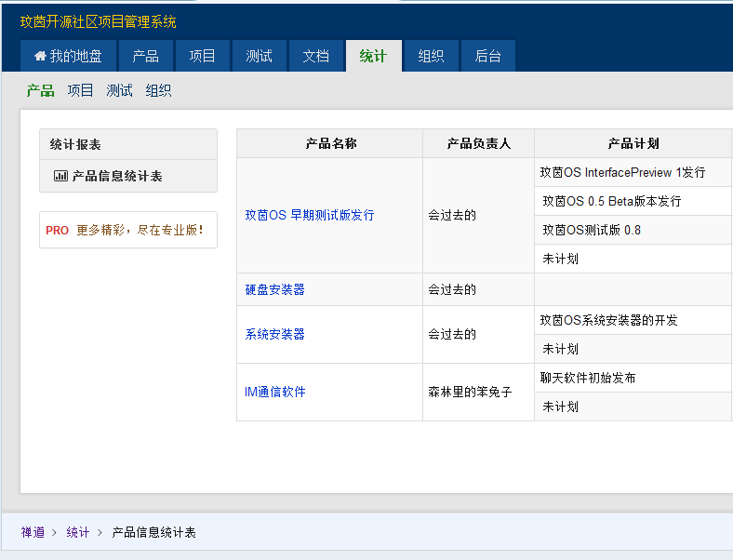Select the 统计 main navigation tab
The image size is (733, 560).
[373, 56]
